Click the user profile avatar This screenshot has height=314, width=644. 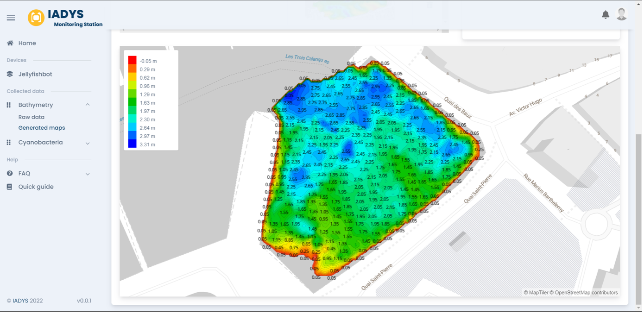[x=621, y=14]
